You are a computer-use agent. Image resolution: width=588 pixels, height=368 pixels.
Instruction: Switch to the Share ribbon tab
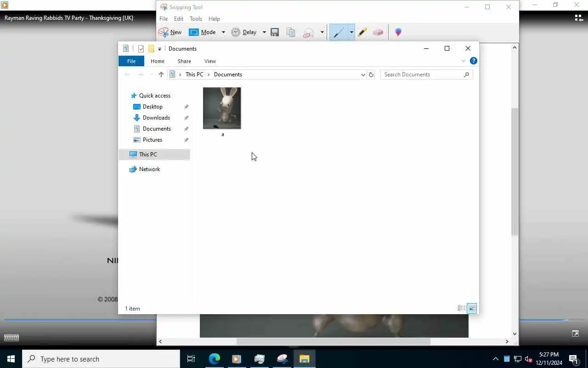184,61
